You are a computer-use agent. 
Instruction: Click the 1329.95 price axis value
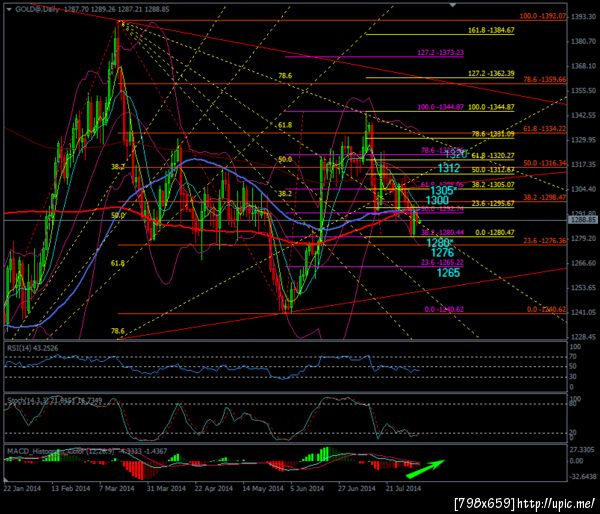[583, 140]
